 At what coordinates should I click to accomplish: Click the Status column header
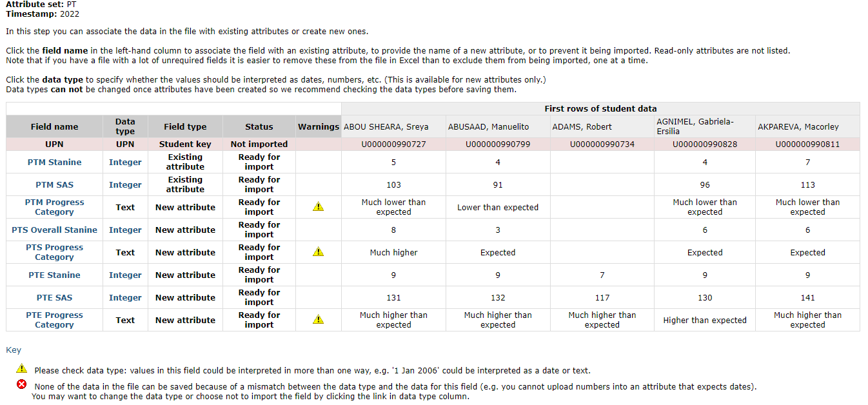pyautogui.click(x=259, y=126)
